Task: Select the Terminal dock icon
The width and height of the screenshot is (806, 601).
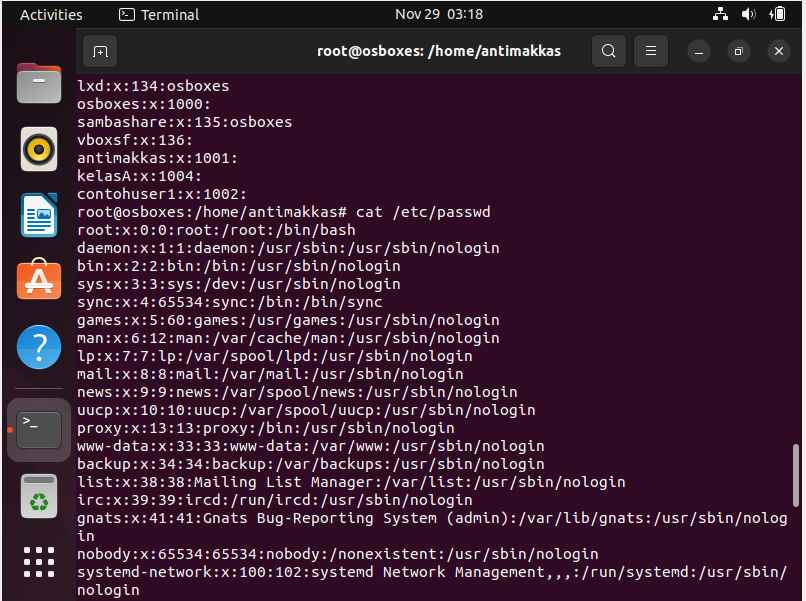Action: point(39,430)
